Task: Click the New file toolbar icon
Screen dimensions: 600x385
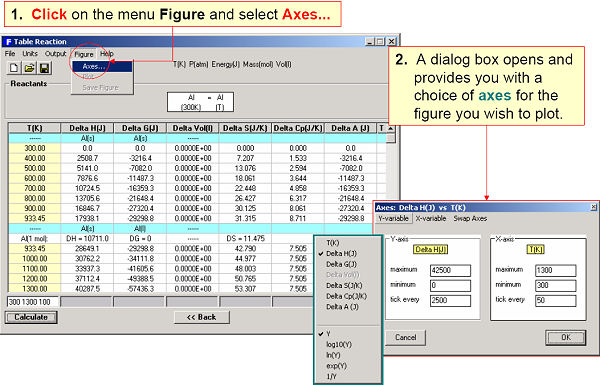Action: click(x=14, y=69)
